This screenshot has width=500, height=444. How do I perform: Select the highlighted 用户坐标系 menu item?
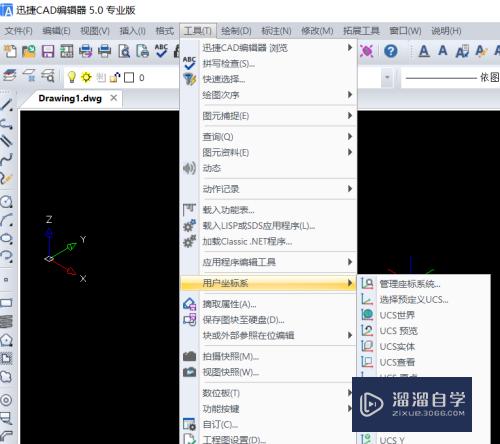pyautogui.click(x=269, y=283)
